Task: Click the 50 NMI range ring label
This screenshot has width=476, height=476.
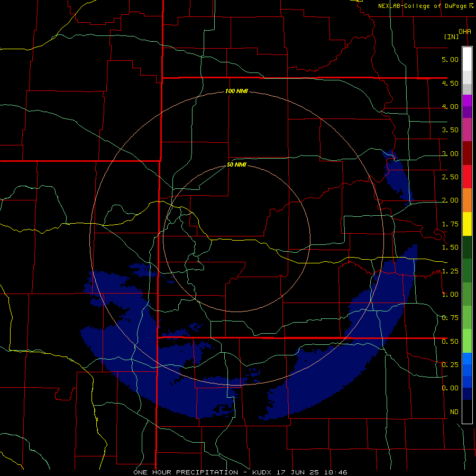Action: (x=236, y=165)
